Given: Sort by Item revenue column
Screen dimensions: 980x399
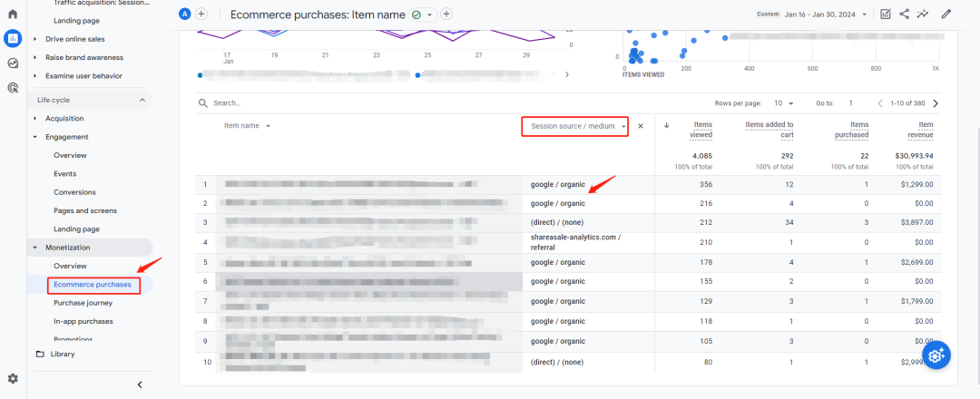Looking at the screenshot, I should [921, 130].
